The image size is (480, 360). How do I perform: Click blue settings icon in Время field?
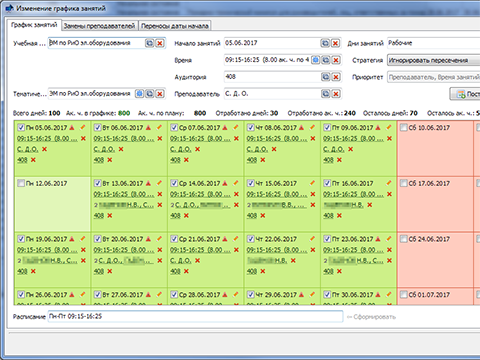click(x=315, y=60)
